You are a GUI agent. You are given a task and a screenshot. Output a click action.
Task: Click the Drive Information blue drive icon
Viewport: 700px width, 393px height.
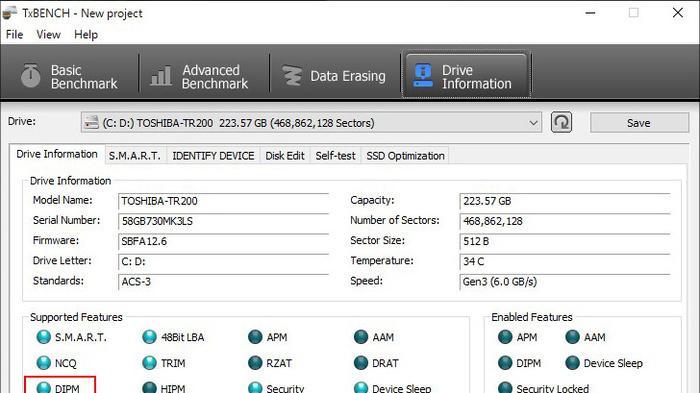tap(423, 75)
